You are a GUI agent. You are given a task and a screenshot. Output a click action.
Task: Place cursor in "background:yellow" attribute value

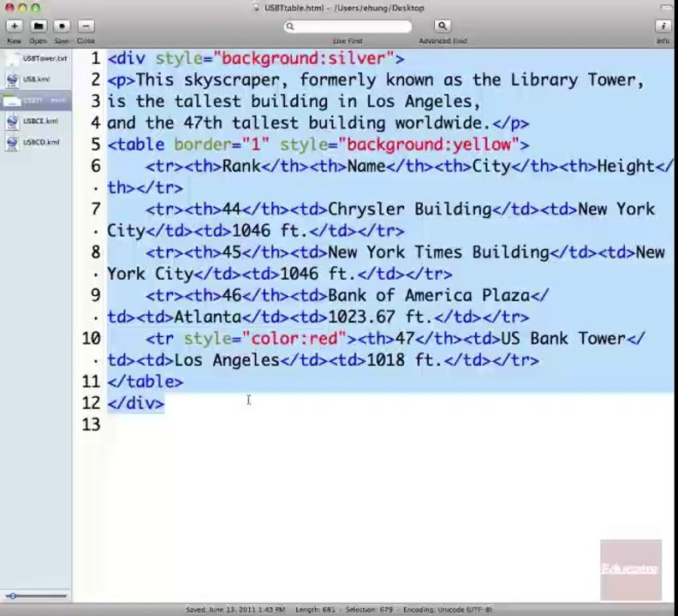(x=429, y=145)
